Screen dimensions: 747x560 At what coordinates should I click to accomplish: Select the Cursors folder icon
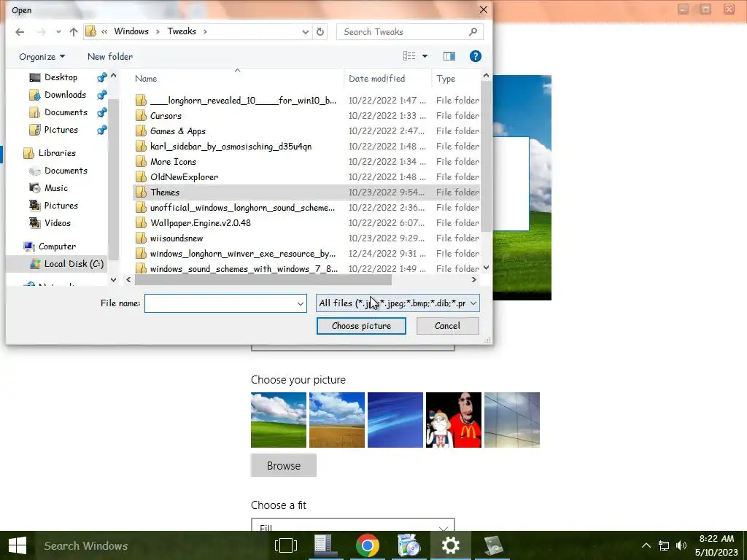tap(141, 116)
